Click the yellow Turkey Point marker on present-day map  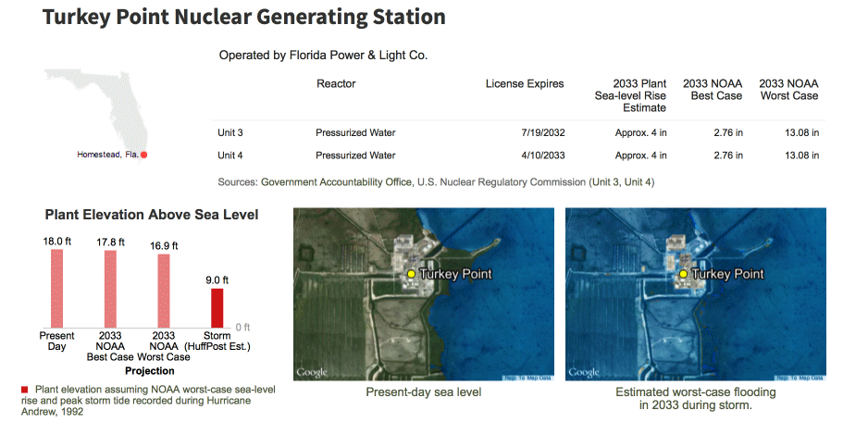click(411, 274)
